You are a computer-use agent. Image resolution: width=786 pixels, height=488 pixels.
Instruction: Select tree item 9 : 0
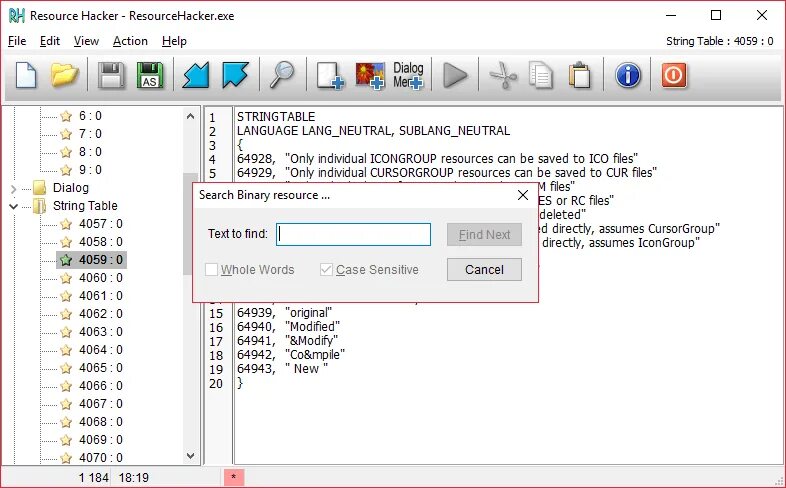coord(90,170)
